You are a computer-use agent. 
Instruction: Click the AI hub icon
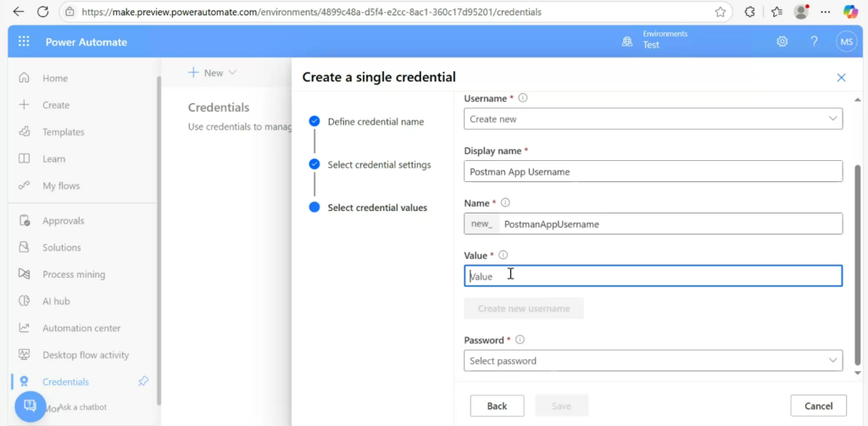(x=24, y=301)
